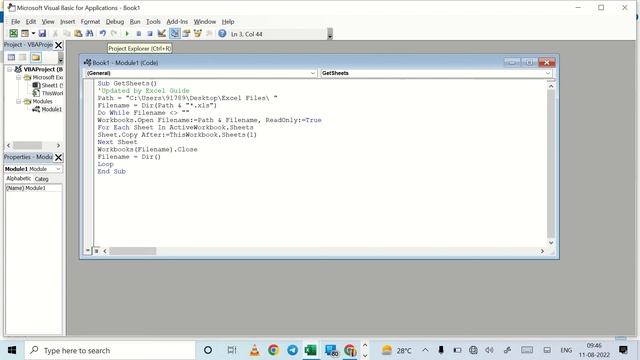This screenshot has width=640, height=360.
Task: Click View Object icon in Project pane
Action: click(23, 57)
